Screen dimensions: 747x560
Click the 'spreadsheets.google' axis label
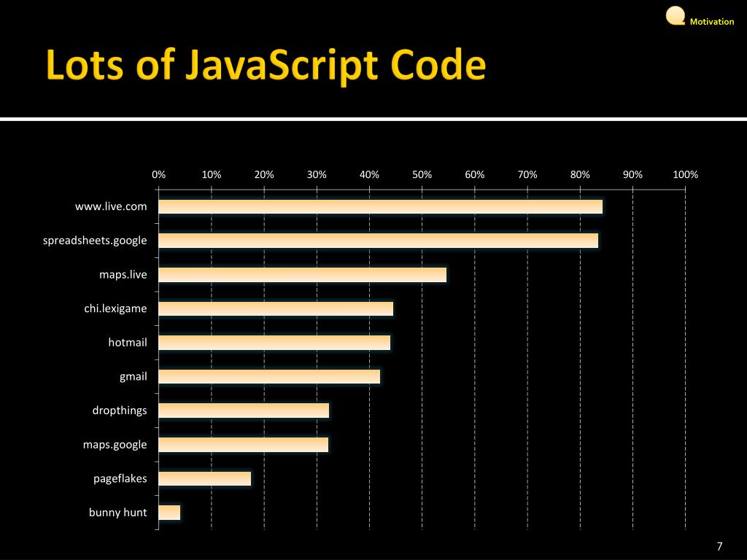(95, 241)
